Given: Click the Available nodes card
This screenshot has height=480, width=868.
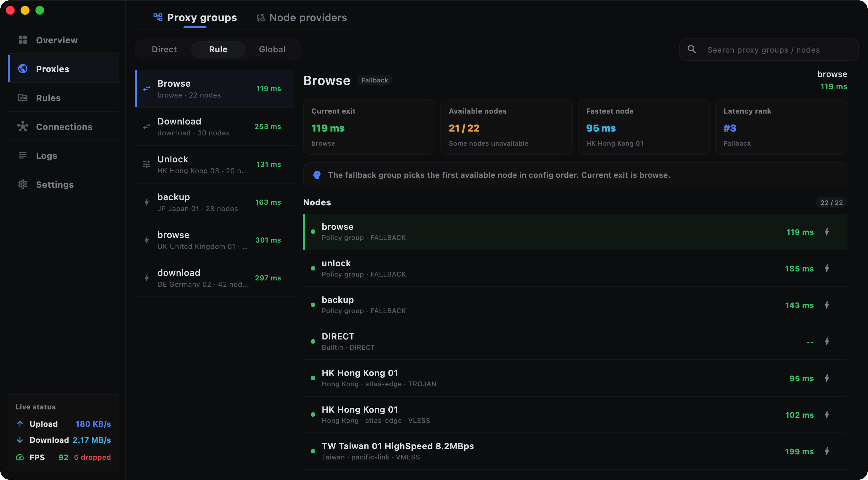Looking at the screenshot, I should pos(507,127).
